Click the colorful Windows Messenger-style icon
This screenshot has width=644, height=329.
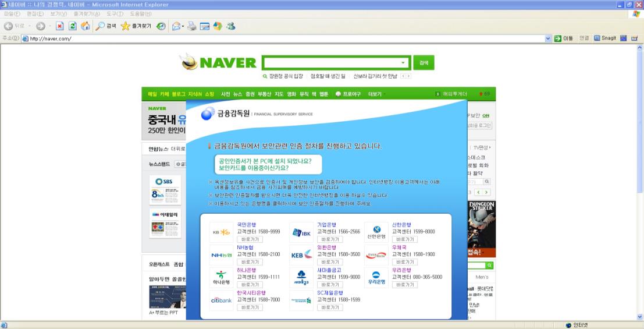[218, 26]
